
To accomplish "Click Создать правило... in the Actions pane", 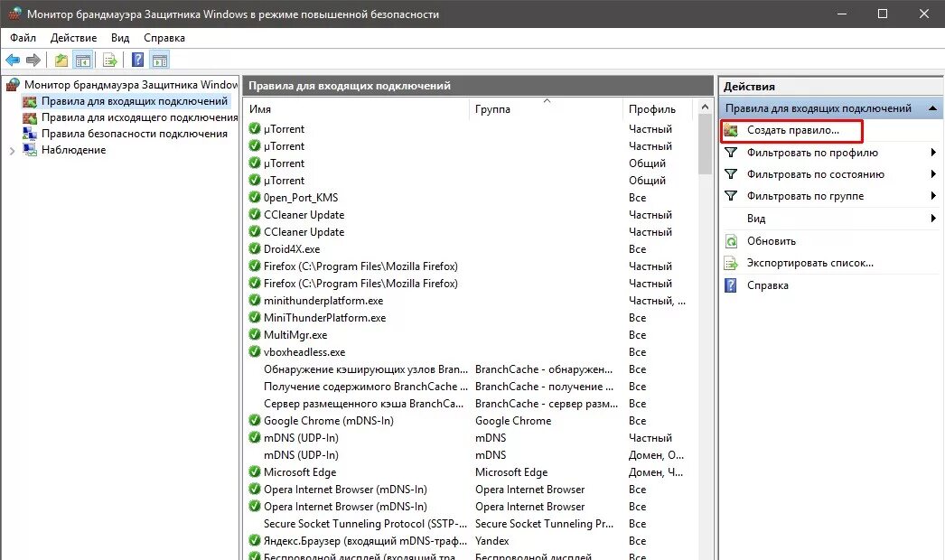I will pos(792,130).
